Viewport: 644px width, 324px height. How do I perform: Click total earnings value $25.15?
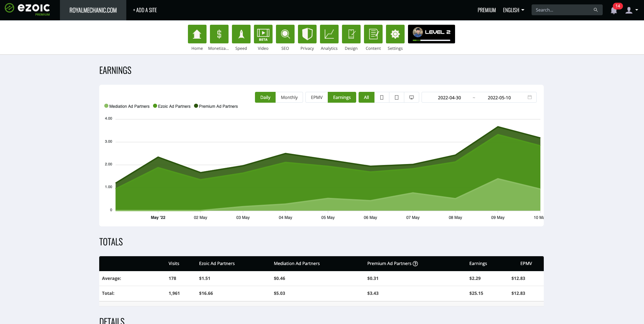pyautogui.click(x=476, y=293)
